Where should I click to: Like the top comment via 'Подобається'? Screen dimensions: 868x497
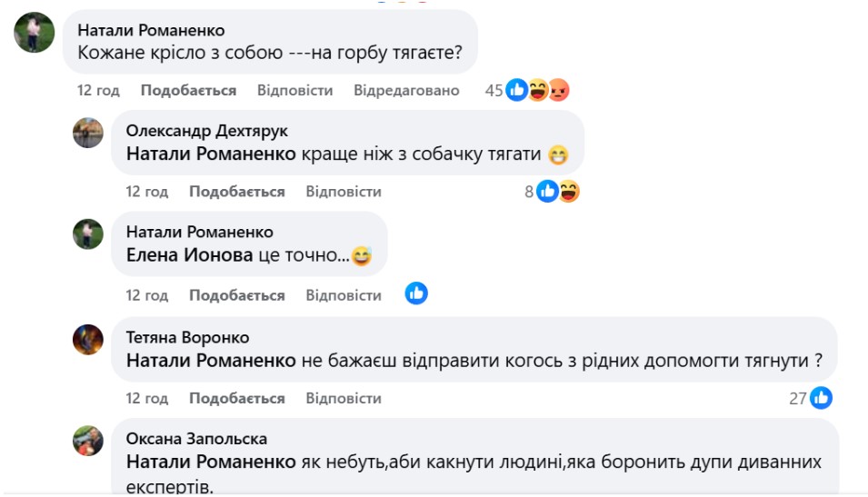tap(188, 90)
